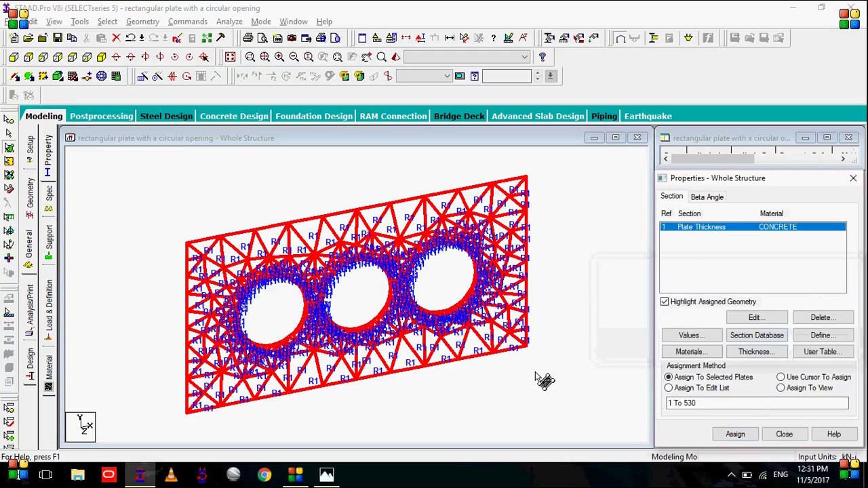Uncheck Highlight Assigned Geometry checkbox
868x488 pixels.
(x=665, y=302)
